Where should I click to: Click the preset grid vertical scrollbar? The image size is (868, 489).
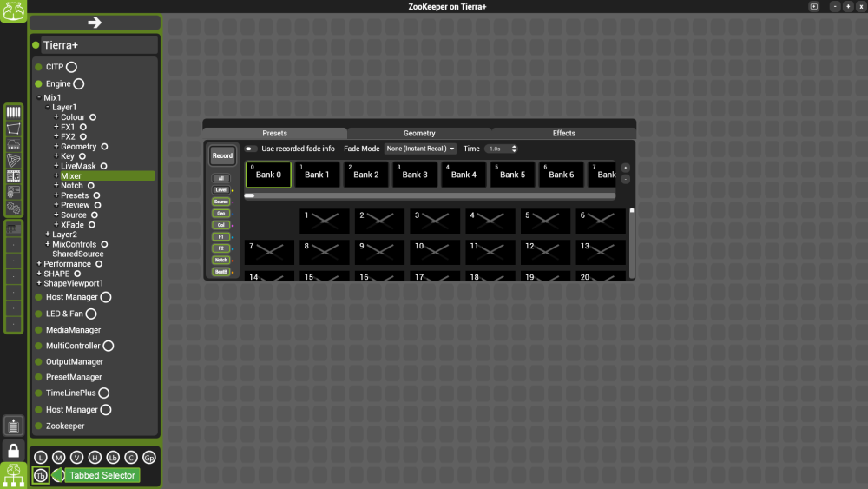click(x=632, y=242)
